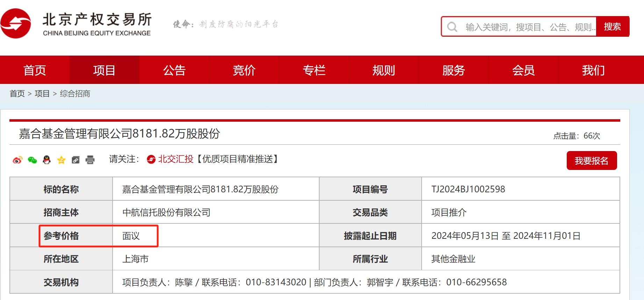Open the 项目 navigation tab

104,70
